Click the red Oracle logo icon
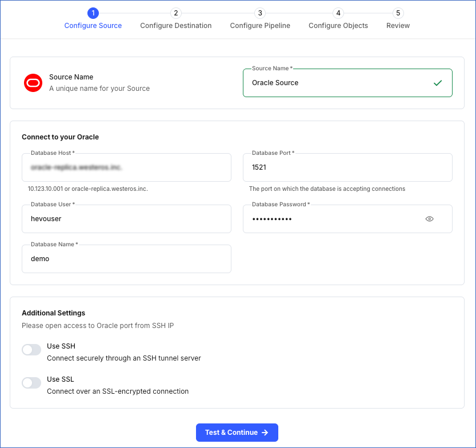The image size is (476, 448). 33,83
